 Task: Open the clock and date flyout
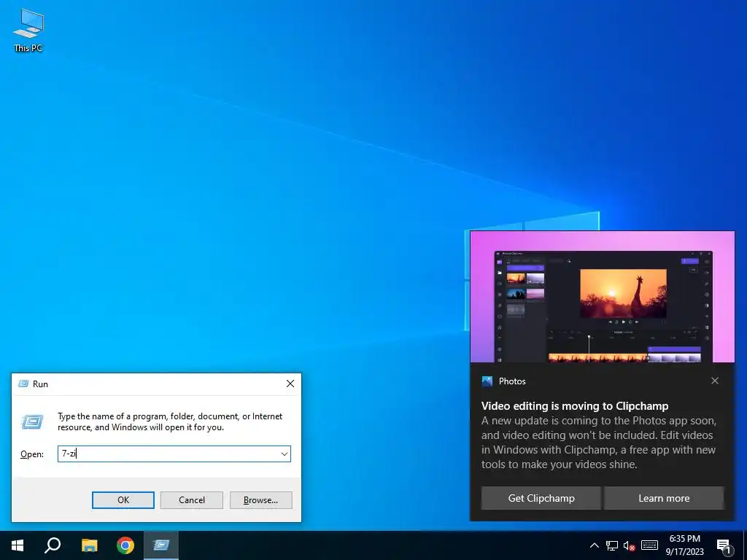(684, 545)
